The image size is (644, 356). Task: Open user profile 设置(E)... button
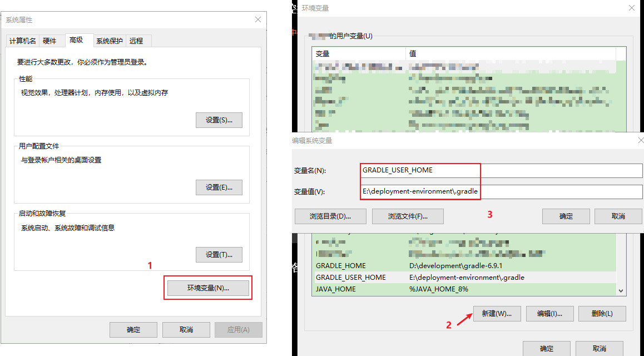(219, 187)
